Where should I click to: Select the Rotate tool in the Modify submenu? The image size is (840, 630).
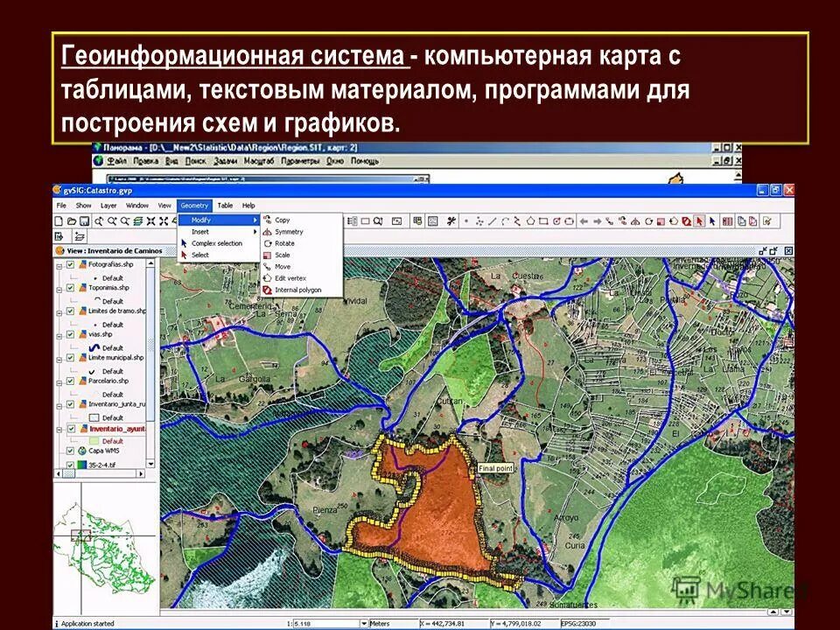click(284, 243)
